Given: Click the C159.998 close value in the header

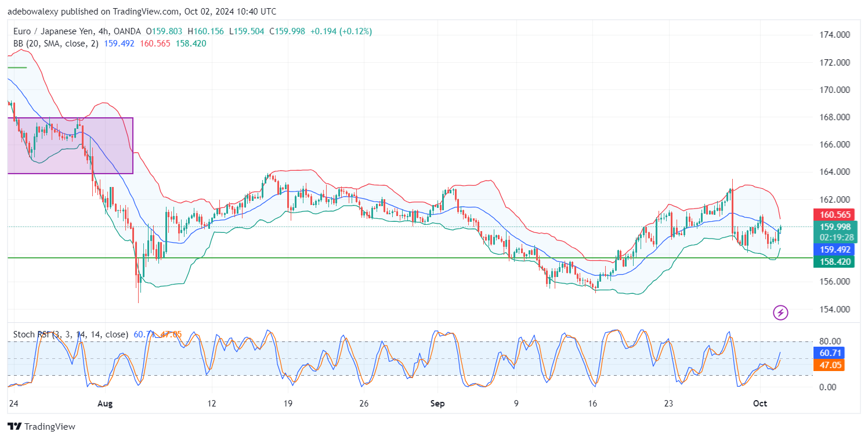Looking at the screenshot, I should (x=288, y=31).
